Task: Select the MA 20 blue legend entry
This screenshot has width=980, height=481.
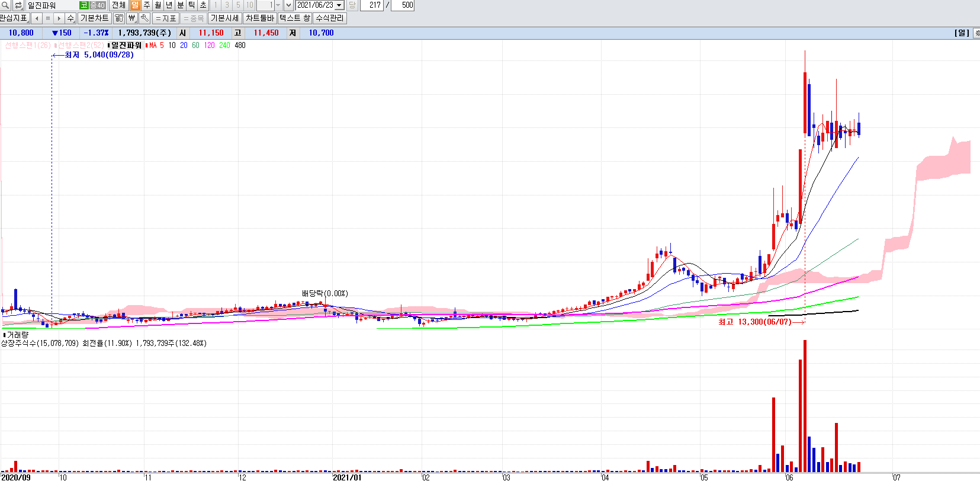Action: (x=184, y=46)
